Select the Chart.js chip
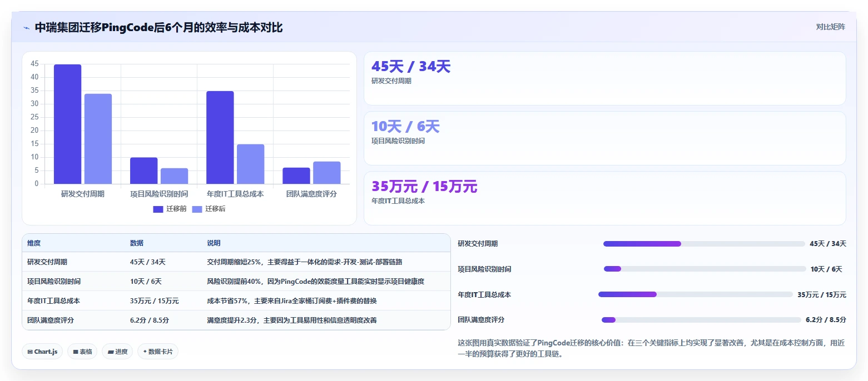Viewport: 868px width, 381px height. coord(42,352)
